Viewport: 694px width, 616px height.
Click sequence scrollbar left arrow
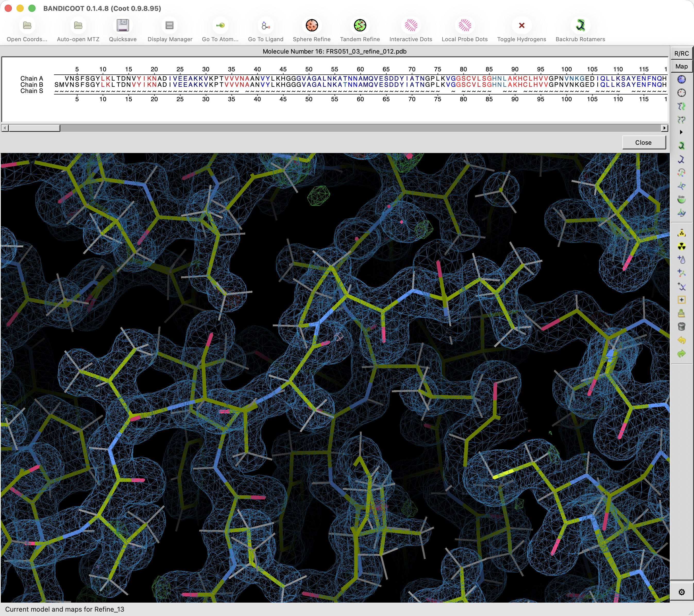[x=5, y=128]
